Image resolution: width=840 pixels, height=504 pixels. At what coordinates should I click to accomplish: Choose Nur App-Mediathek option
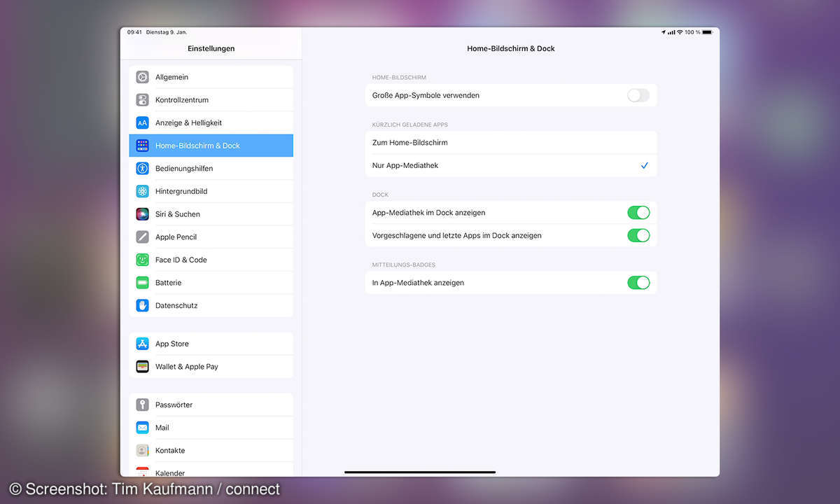coord(511,166)
